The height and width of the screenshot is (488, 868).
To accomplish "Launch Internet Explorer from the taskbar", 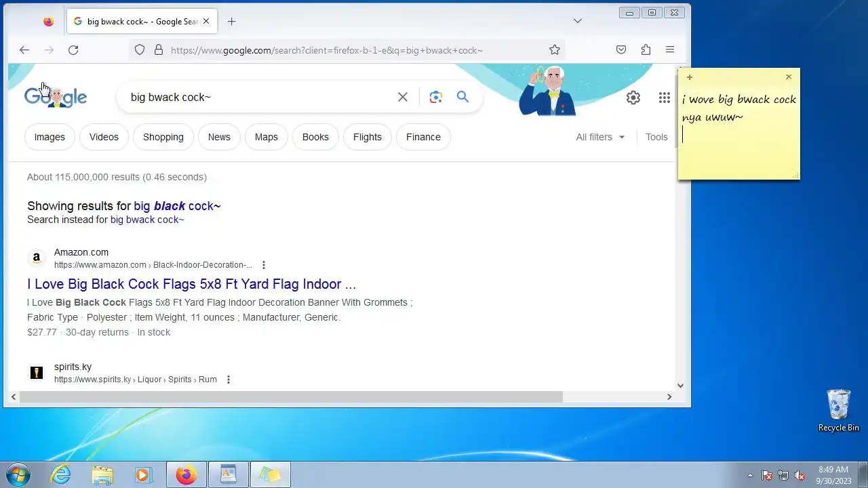I will (x=61, y=474).
